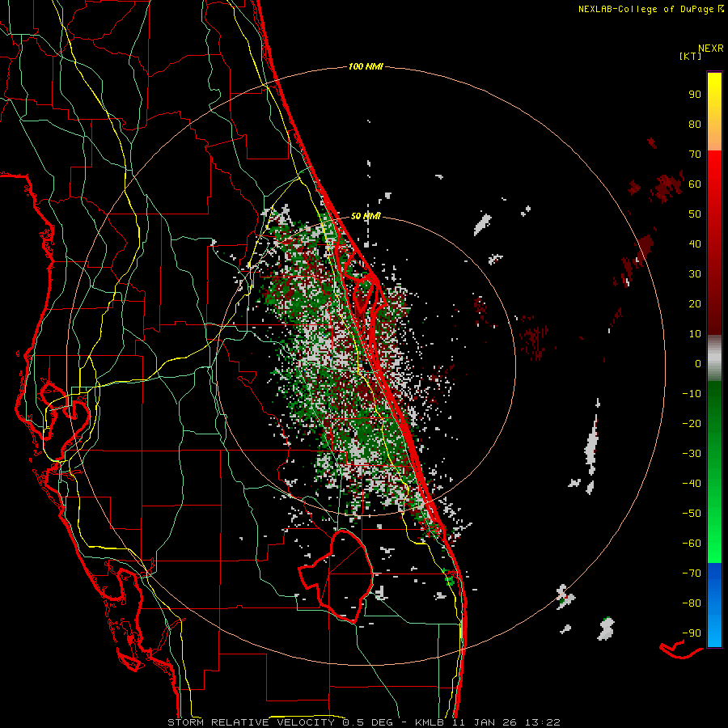Click the 100 NMI range ring label
The width and height of the screenshot is (728, 728).
(x=366, y=67)
